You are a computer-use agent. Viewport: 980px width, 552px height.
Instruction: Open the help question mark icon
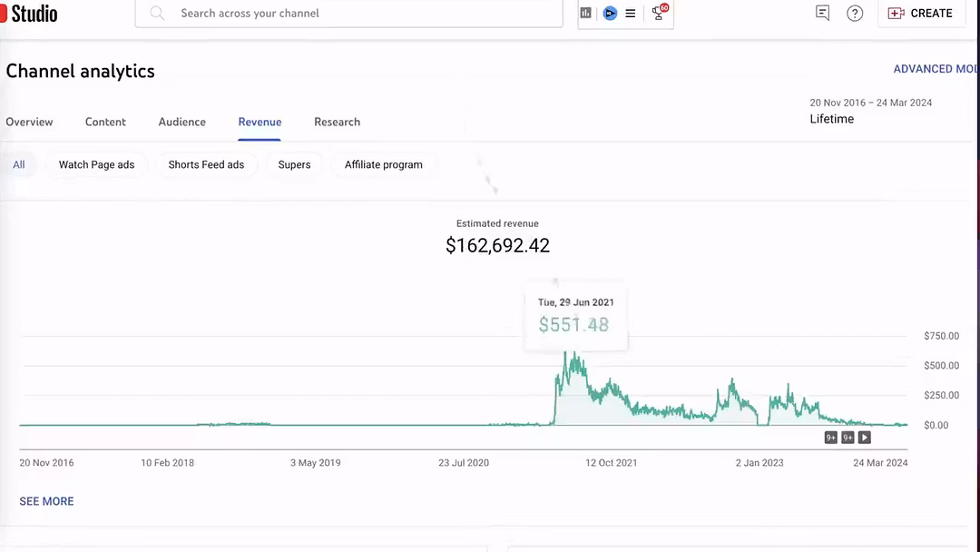pyautogui.click(x=855, y=14)
